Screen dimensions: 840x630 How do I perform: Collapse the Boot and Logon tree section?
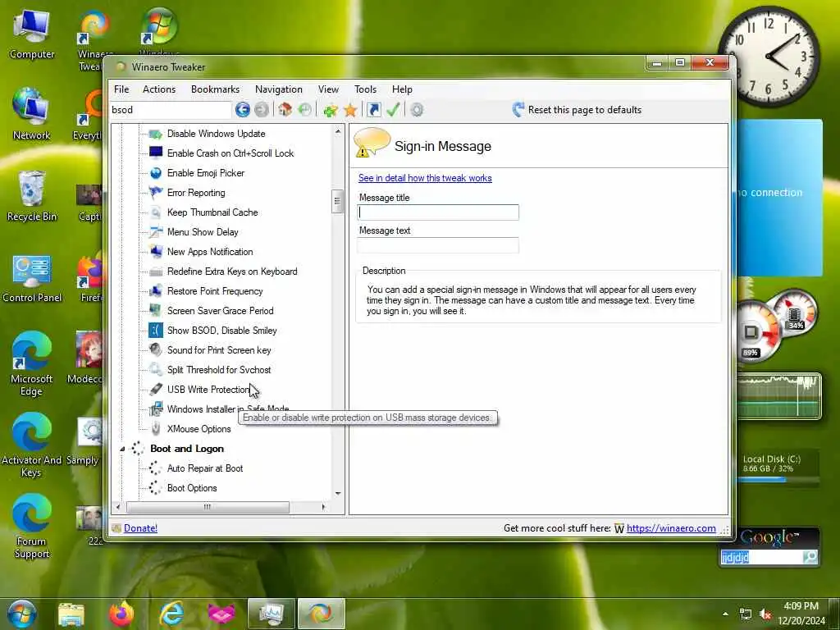(122, 449)
